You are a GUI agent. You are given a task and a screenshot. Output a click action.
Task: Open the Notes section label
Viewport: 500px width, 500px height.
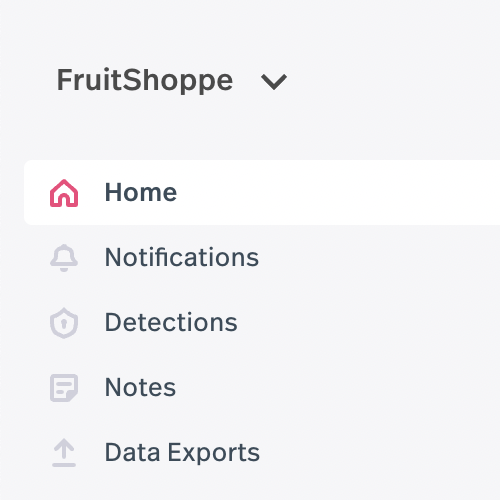pyautogui.click(x=140, y=387)
